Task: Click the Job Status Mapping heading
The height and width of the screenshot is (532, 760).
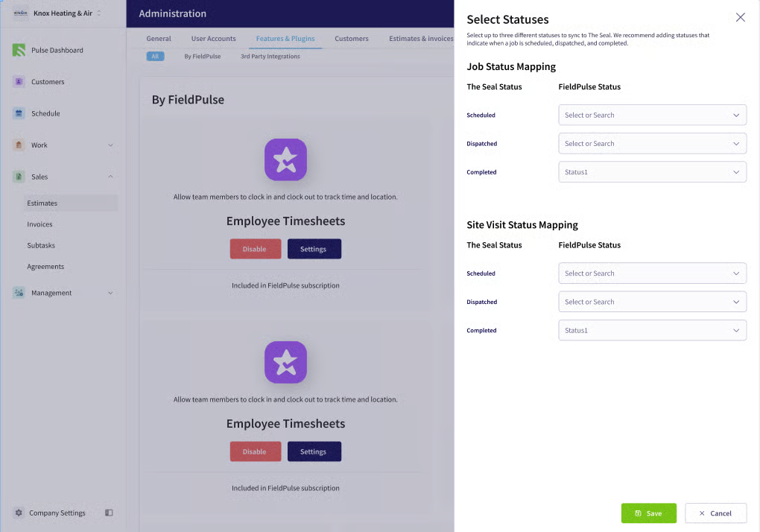Action: [511, 66]
